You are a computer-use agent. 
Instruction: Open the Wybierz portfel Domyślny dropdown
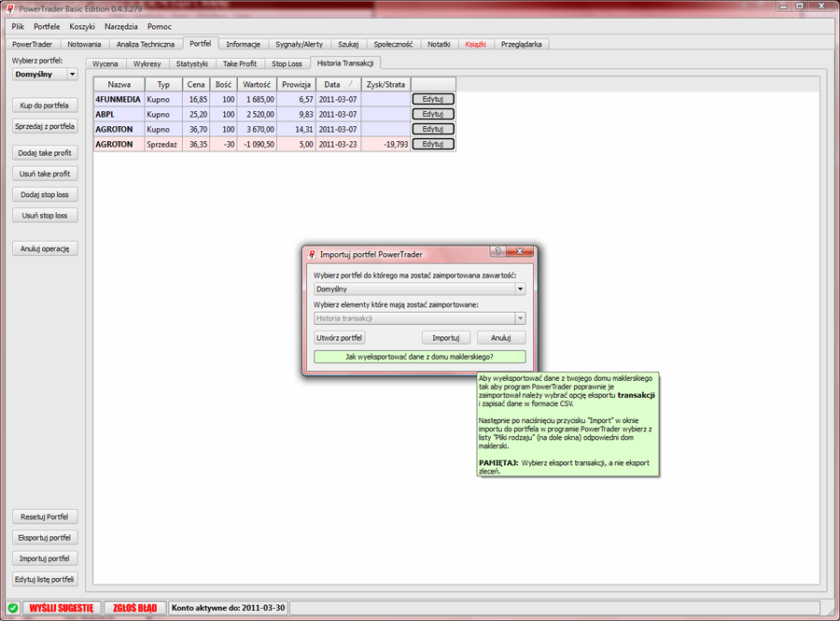(x=72, y=75)
